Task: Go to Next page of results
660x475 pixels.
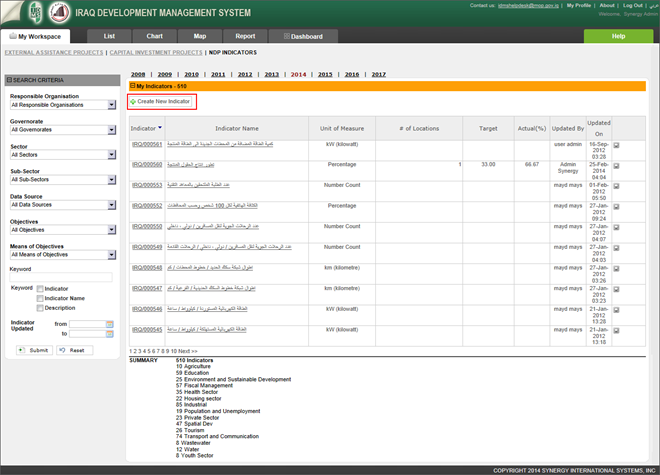Action: click(188, 351)
